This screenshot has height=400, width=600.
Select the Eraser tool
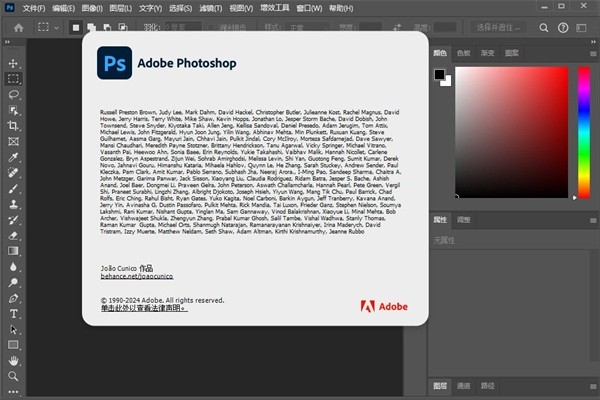pos(13,235)
